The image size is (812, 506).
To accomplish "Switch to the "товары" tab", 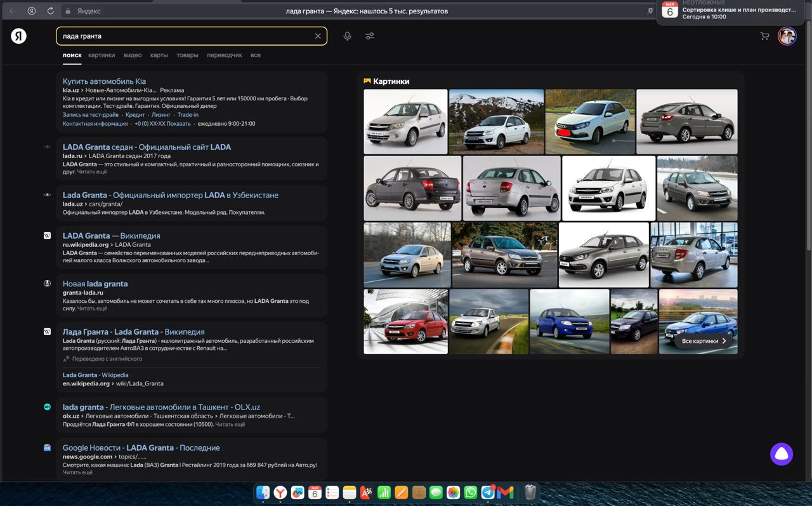I will (x=187, y=55).
